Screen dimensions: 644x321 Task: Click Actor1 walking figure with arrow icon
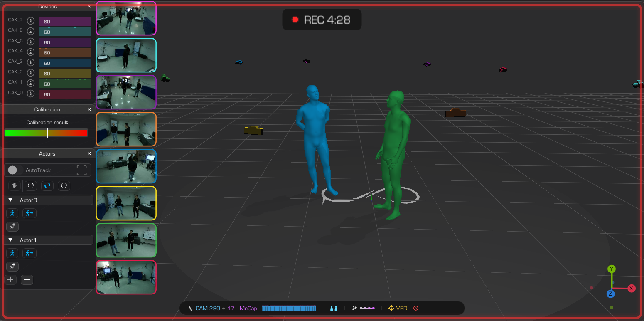coord(29,253)
